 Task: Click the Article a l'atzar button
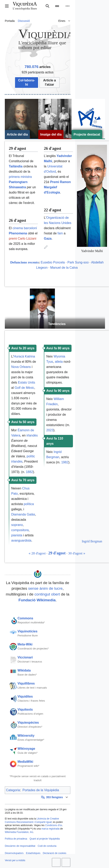[49, 83]
